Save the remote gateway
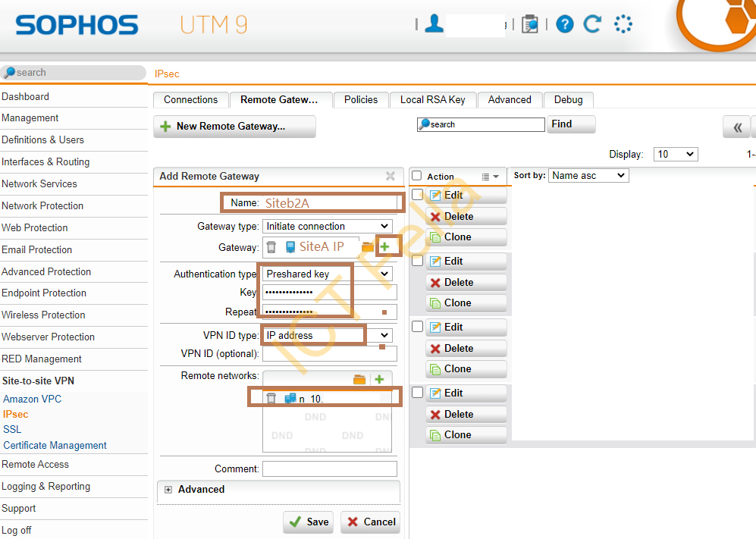 [309, 522]
